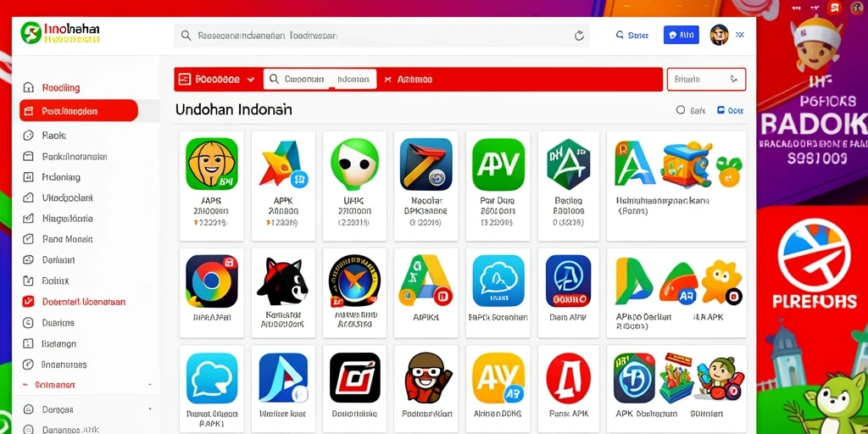
Task: Open the green APV app icon
Action: click(x=498, y=164)
